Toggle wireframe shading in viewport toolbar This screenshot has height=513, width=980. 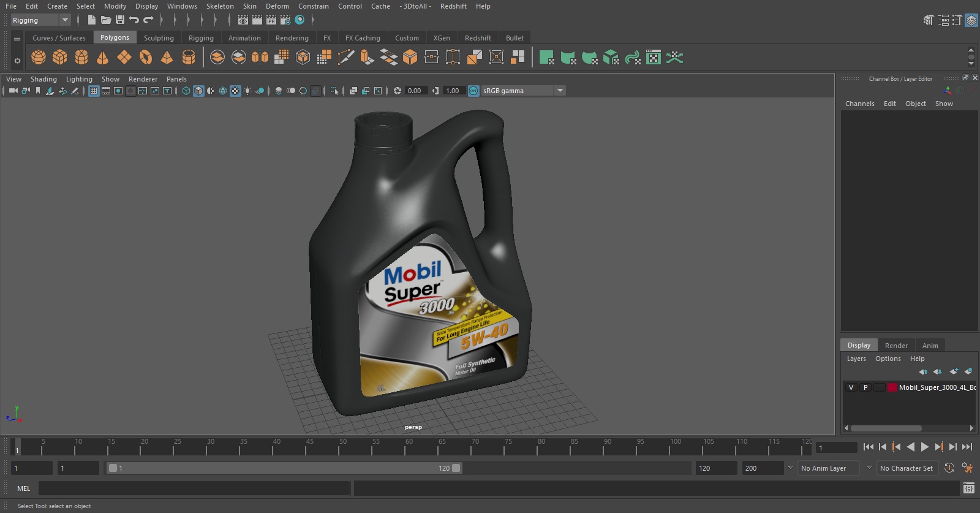186,91
